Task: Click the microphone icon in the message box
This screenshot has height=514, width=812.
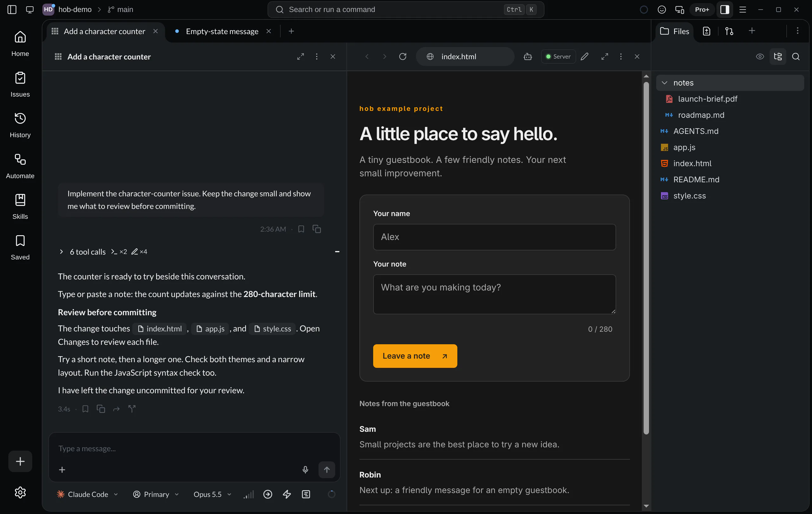Action: [x=305, y=470]
